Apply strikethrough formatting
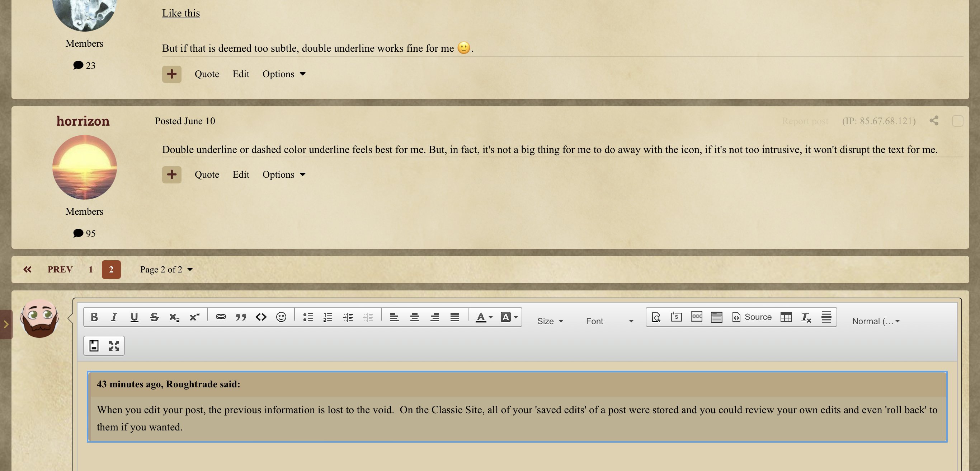 (154, 317)
